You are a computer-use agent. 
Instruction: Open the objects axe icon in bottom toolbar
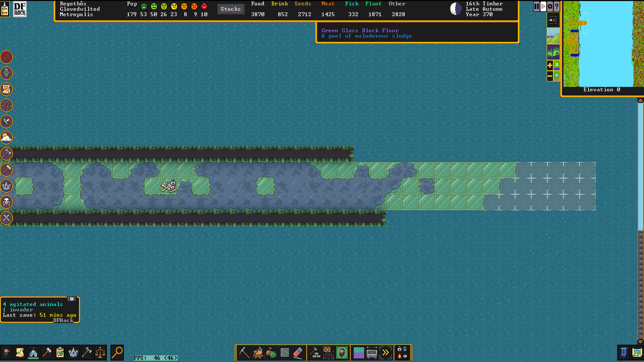87,353
